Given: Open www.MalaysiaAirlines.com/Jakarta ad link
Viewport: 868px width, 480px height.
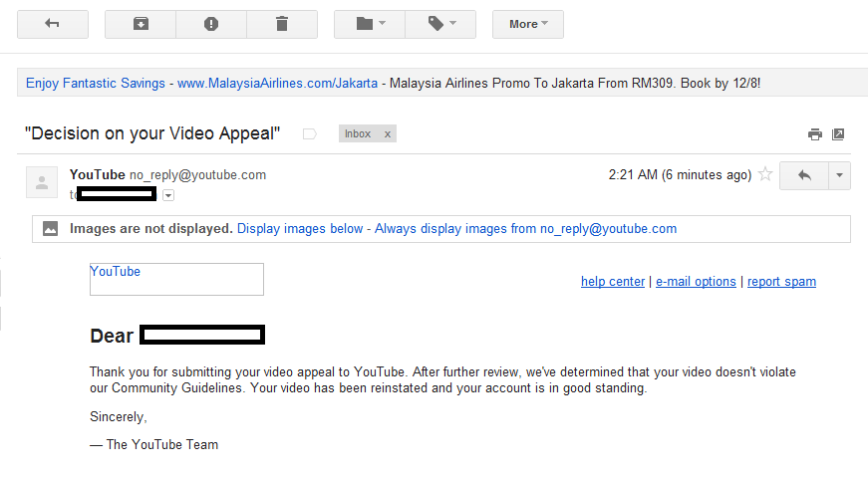Looking at the screenshot, I should pyautogui.click(x=277, y=83).
